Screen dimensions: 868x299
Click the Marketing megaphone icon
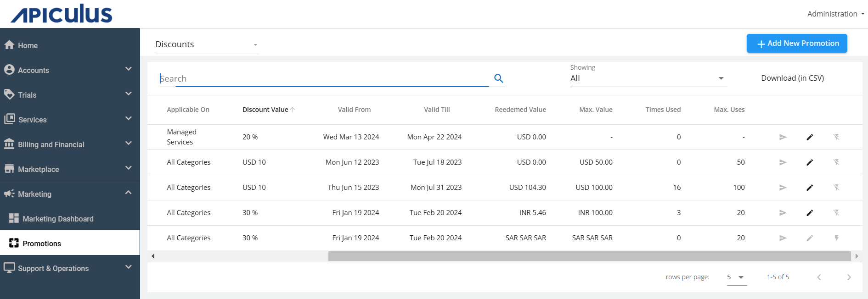pos(9,194)
